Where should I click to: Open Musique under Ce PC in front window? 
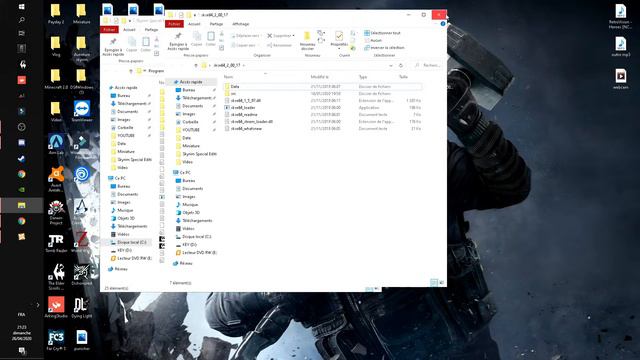[190, 204]
